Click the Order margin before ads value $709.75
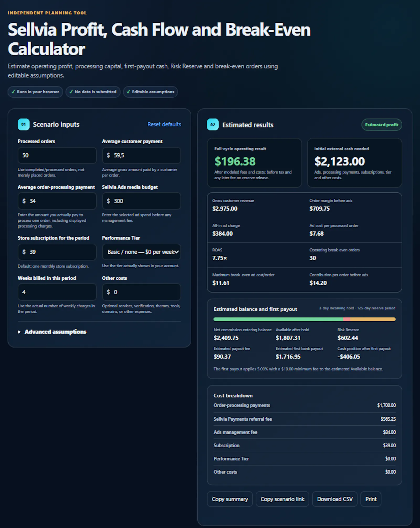This screenshot has height=528, width=420. 319,209
